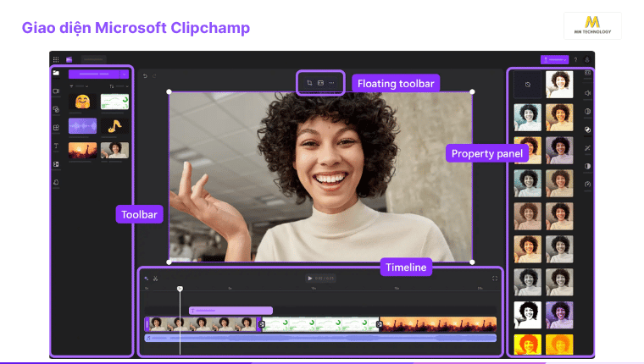Click the top-right preview resize handle
Screen dimensions: 644x364
point(472,92)
